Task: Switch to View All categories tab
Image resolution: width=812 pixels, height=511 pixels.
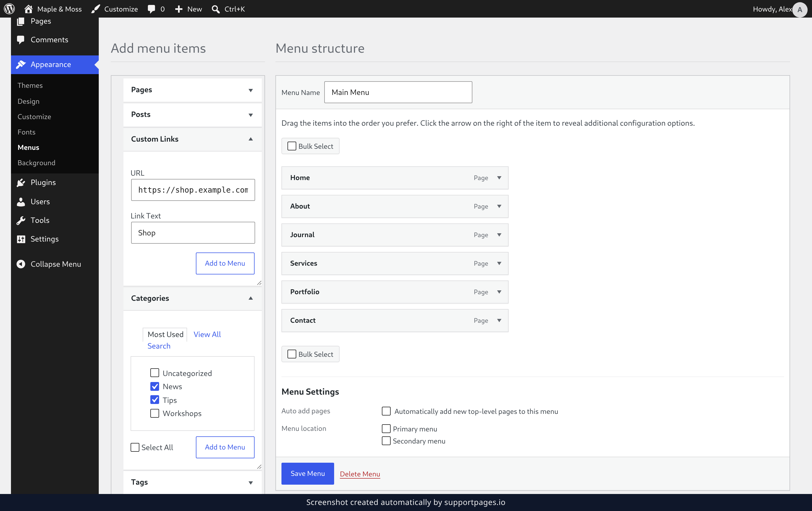Action: (x=207, y=334)
